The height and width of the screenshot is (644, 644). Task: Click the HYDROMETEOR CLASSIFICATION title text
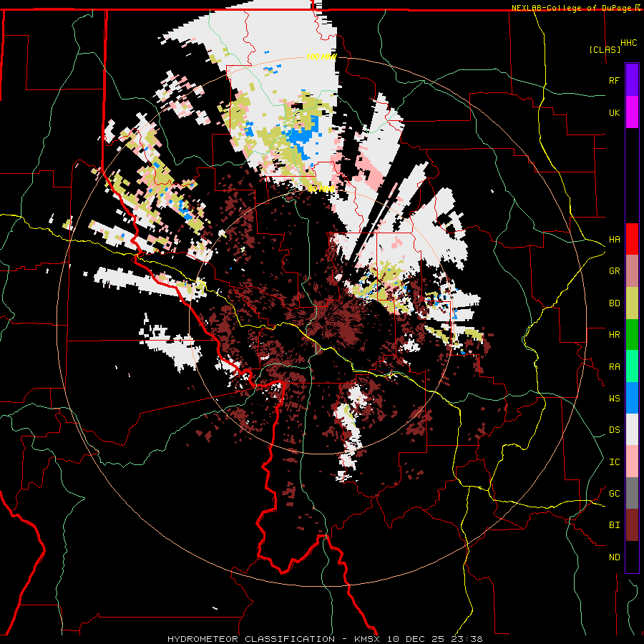(x=251, y=639)
